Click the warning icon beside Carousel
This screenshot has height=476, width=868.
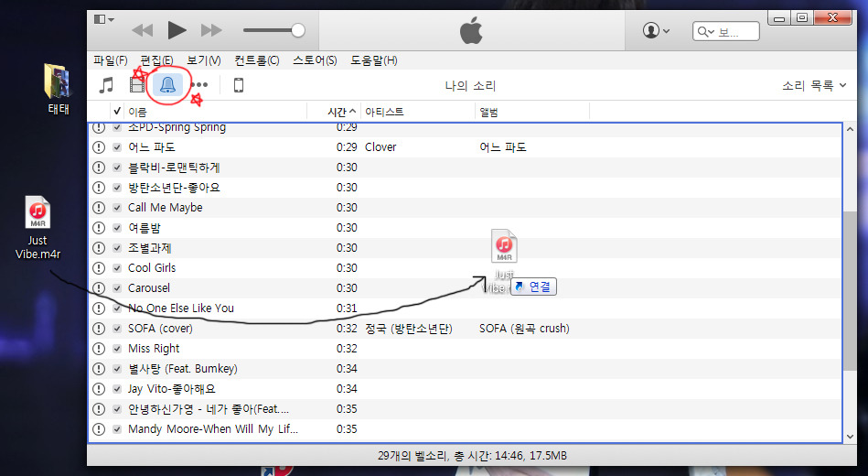tap(99, 288)
